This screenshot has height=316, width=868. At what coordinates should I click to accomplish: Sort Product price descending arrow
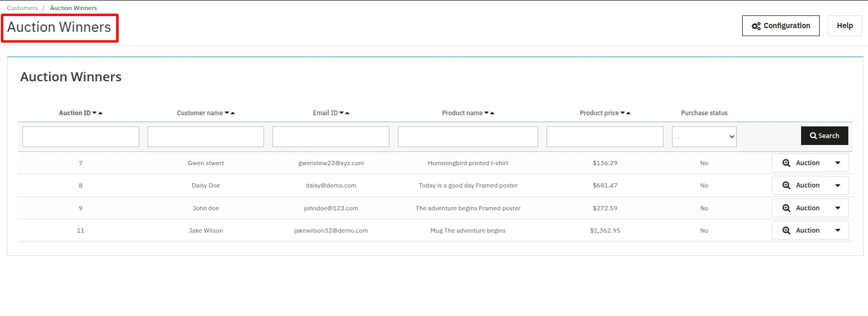coord(623,113)
